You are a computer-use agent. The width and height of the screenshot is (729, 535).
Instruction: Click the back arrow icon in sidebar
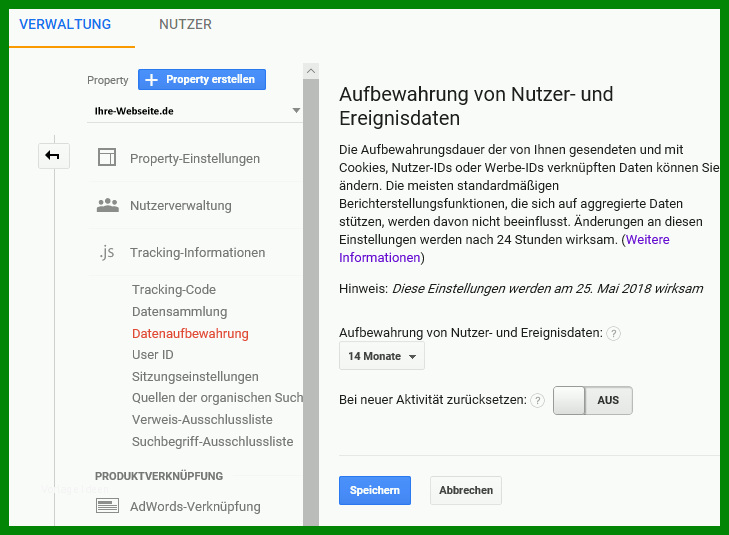point(53,156)
